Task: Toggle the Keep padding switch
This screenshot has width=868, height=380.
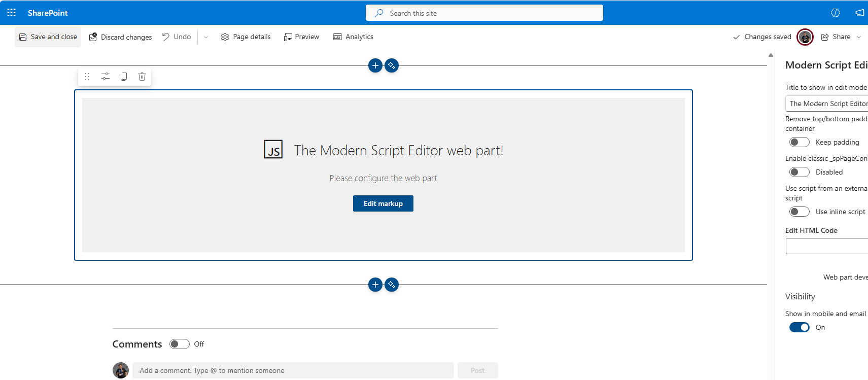Action: coord(799,142)
